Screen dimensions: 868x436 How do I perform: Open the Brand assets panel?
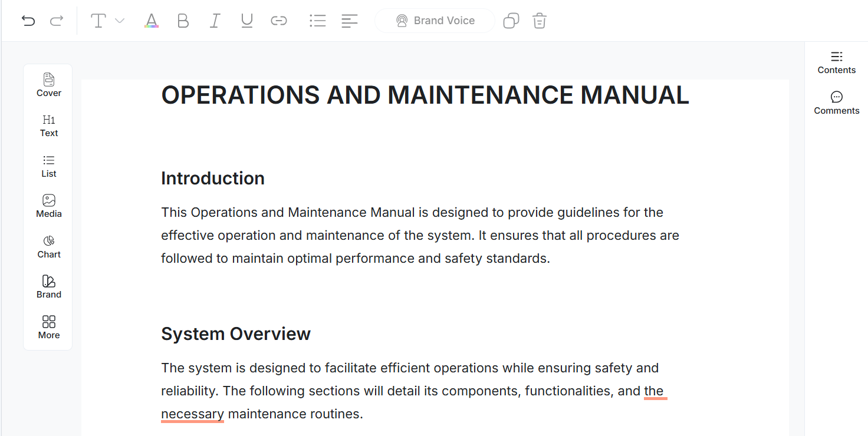coord(48,286)
